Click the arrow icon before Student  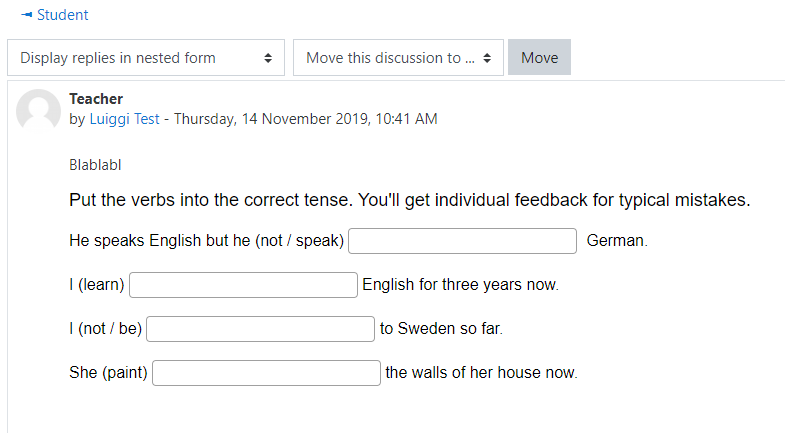point(27,15)
